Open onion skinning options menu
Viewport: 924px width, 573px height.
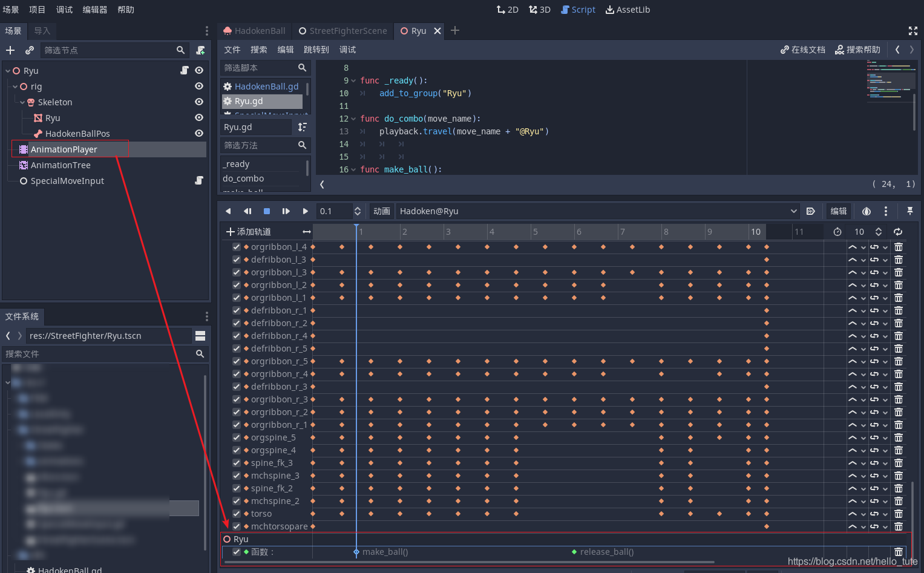(886, 211)
